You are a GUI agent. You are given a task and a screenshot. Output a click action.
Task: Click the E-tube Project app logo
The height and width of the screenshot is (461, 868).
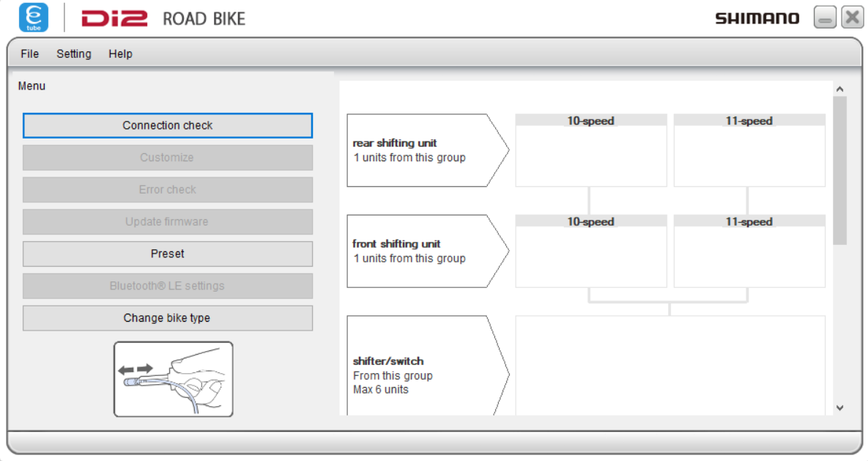coord(32,17)
